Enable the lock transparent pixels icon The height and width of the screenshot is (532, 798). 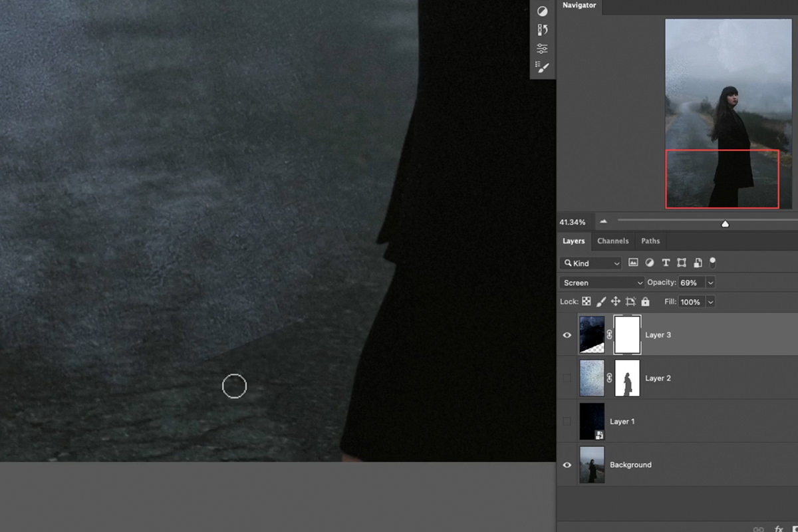(x=586, y=301)
